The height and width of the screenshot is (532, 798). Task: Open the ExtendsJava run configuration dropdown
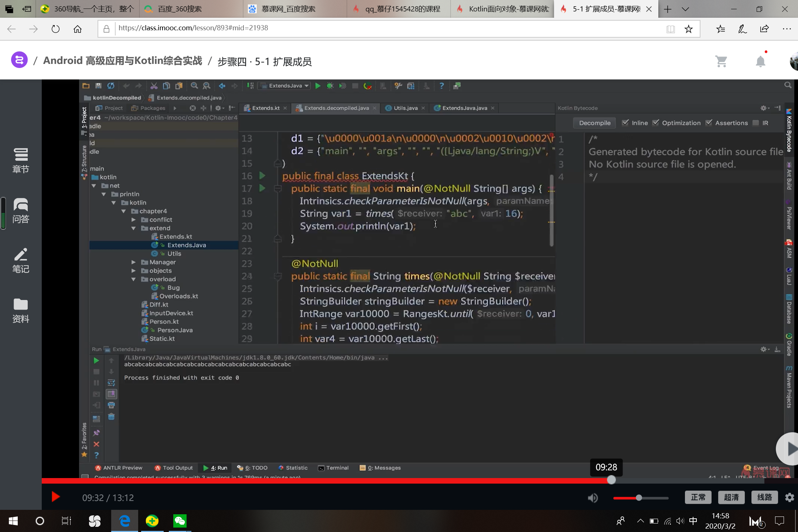tap(284, 86)
